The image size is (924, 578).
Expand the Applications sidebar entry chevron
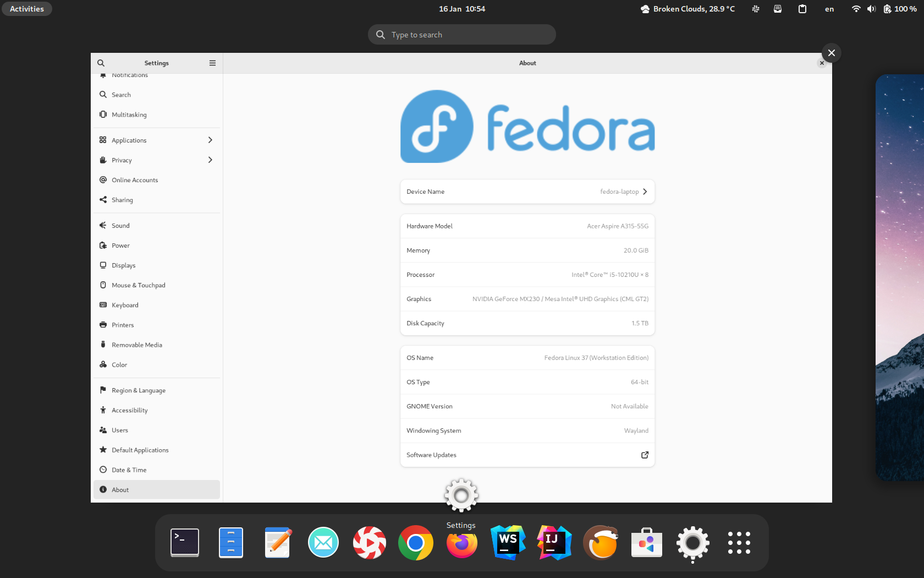(210, 140)
